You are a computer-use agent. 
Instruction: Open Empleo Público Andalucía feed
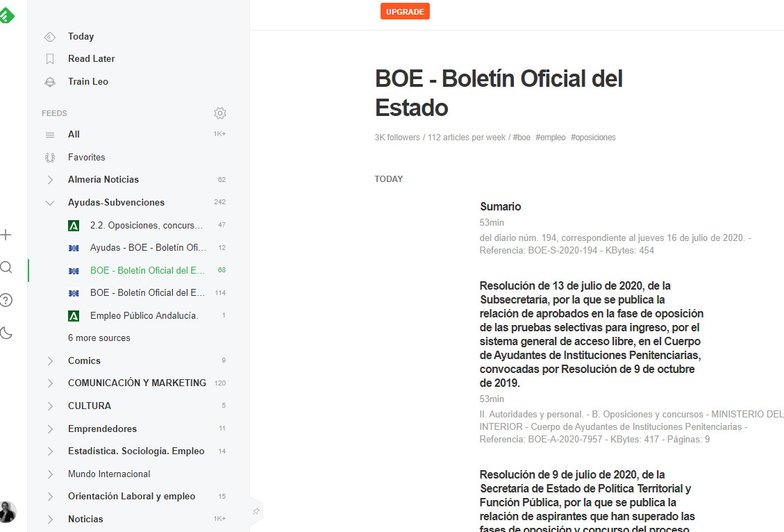point(144,315)
